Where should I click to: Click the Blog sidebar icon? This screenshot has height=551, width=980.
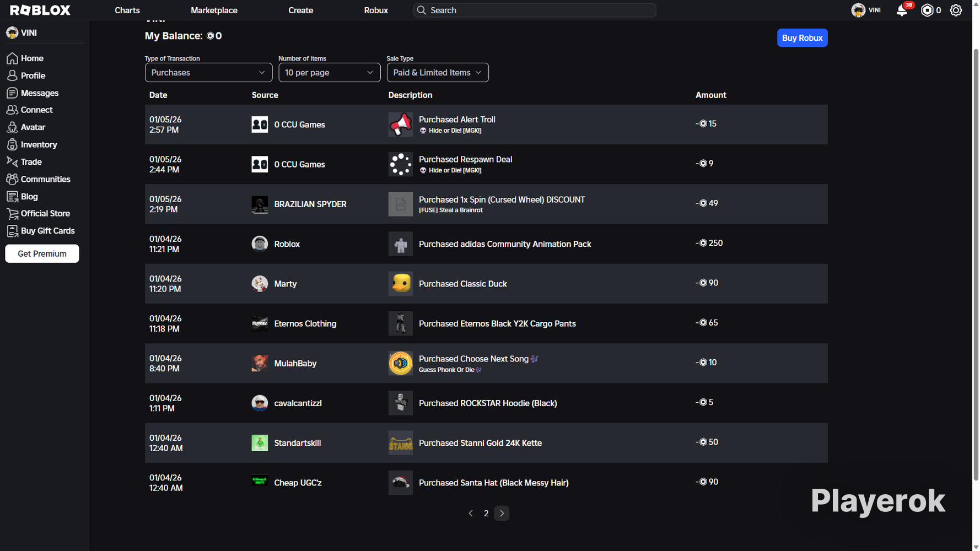[x=12, y=197]
